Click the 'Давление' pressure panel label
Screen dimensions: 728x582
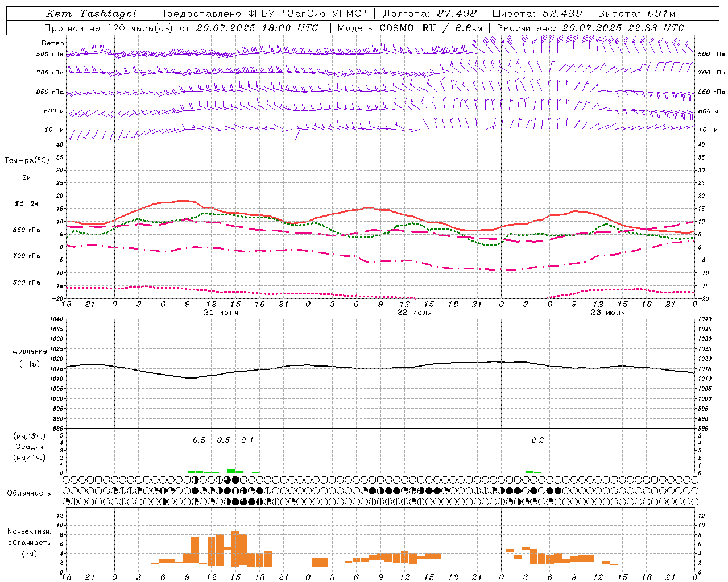[x=30, y=351]
